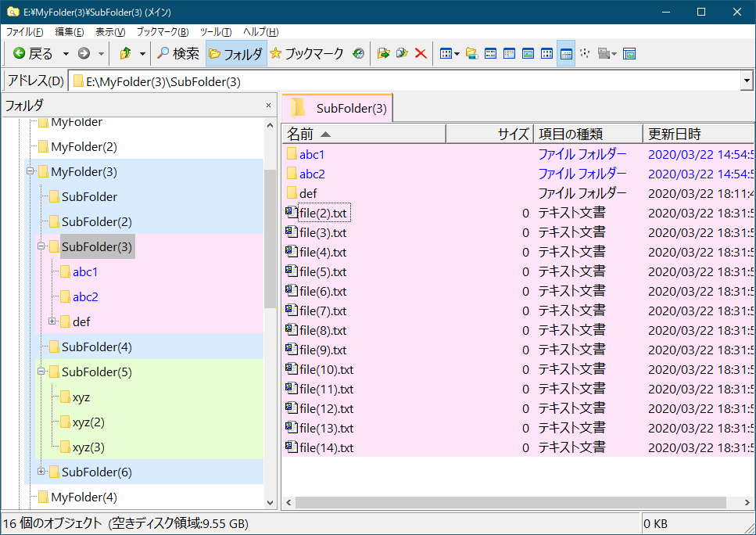The image size is (756, 535).
Task: Collapse the SubFolder(5) tree node
Action: [x=41, y=372]
